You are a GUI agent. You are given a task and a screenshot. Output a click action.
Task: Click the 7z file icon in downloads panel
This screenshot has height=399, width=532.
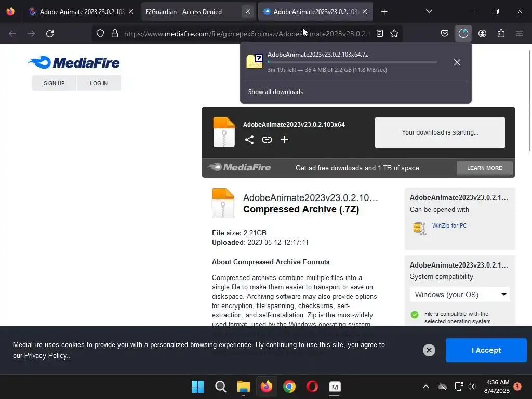[x=255, y=61]
